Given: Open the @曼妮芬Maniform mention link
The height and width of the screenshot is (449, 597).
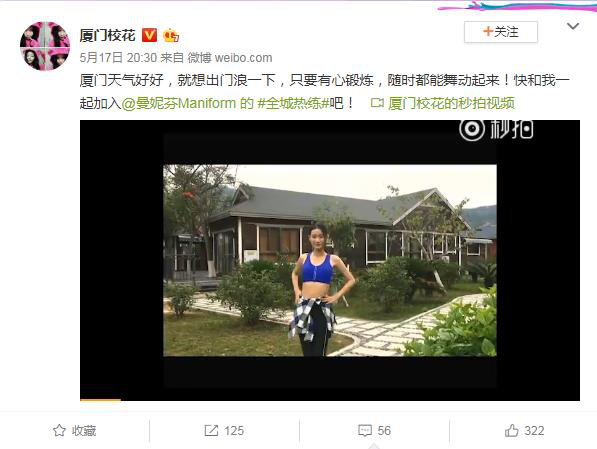Looking at the screenshot, I should (x=179, y=103).
